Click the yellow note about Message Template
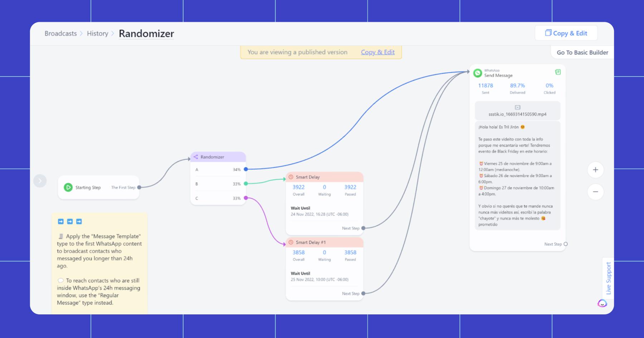 pyautogui.click(x=99, y=263)
